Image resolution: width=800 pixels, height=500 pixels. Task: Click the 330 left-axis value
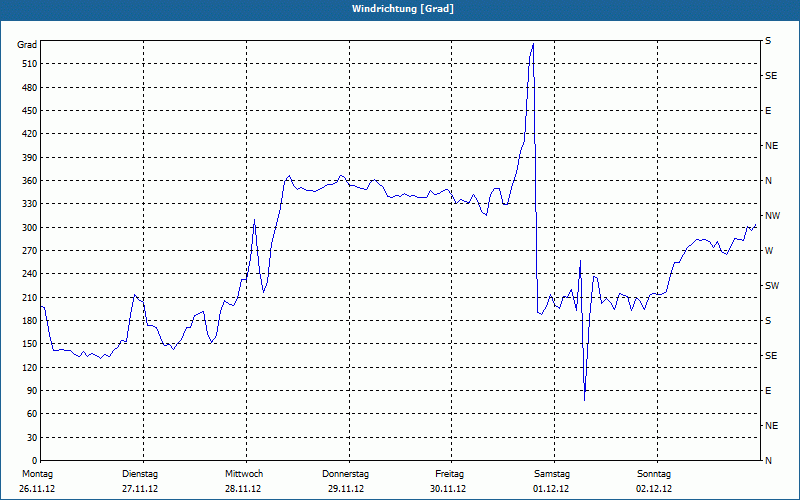[30, 204]
